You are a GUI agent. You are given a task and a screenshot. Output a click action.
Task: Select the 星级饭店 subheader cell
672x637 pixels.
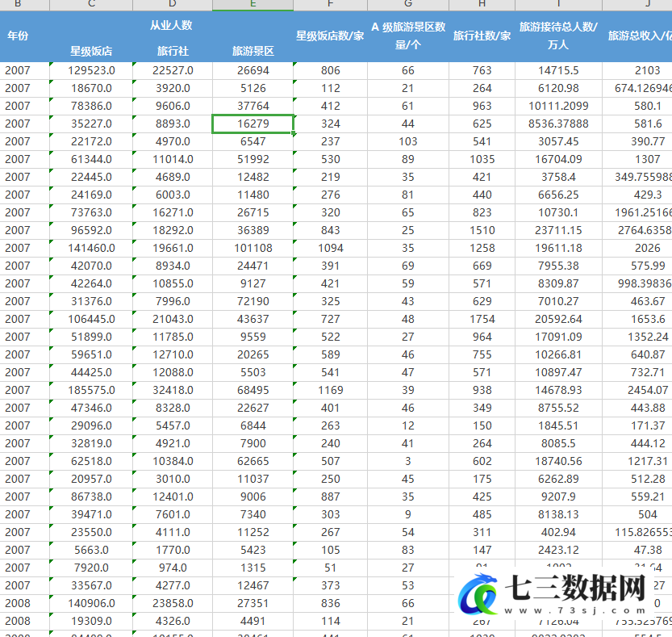[x=91, y=51]
